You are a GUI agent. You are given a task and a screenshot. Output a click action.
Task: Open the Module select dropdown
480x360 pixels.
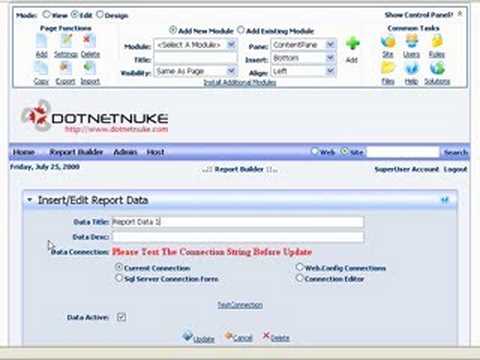(x=196, y=45)
